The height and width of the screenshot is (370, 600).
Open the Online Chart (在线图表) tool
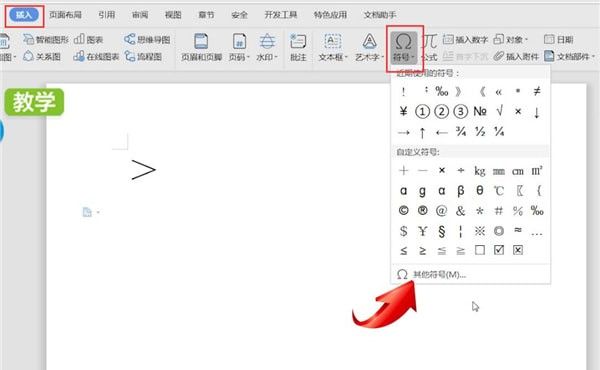pos(96,57)
